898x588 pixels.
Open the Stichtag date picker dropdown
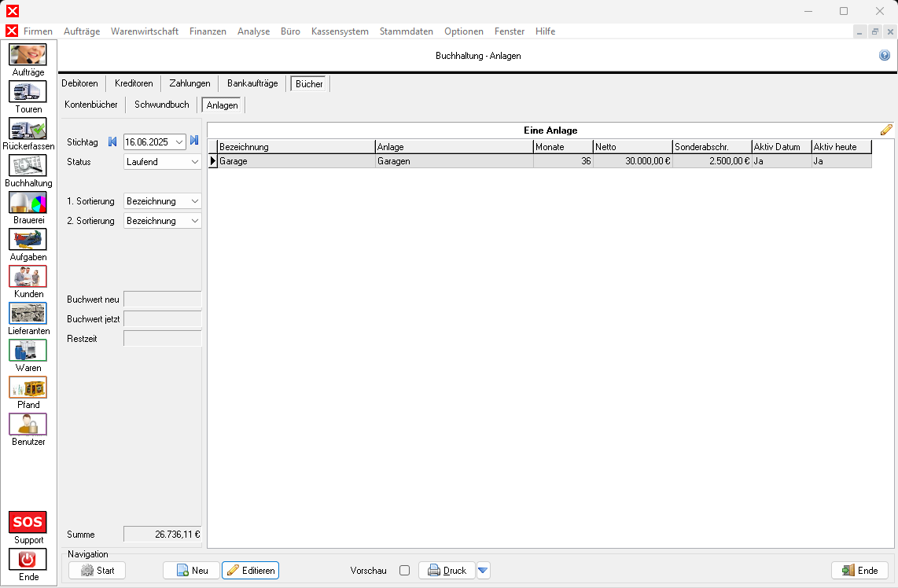click(x=180, y=142)
